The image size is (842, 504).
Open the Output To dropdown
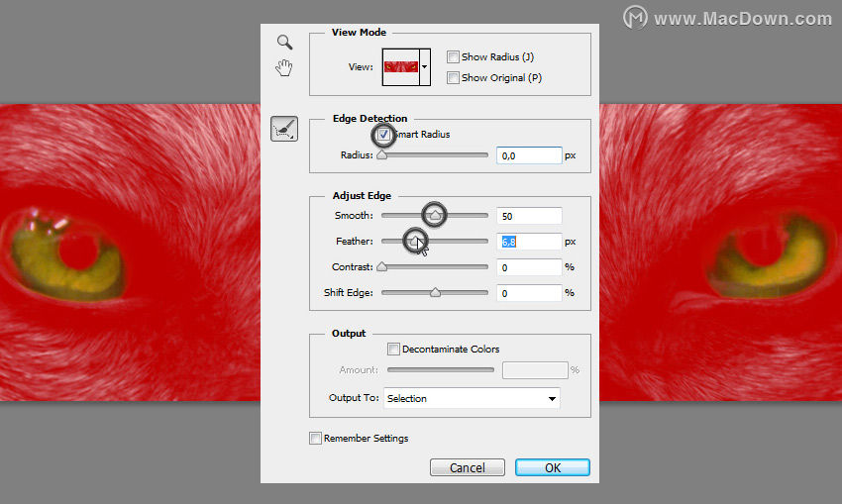coord(472,398)
